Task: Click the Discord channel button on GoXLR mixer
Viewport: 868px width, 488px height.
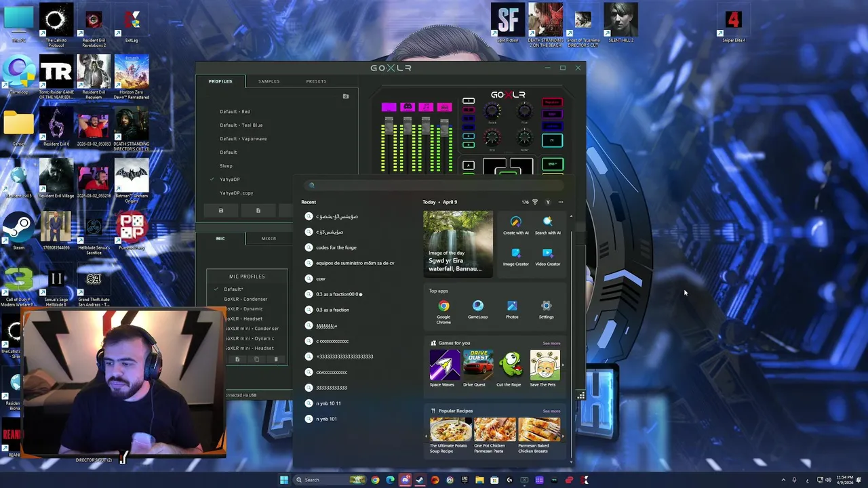Action: coord(407,107)
